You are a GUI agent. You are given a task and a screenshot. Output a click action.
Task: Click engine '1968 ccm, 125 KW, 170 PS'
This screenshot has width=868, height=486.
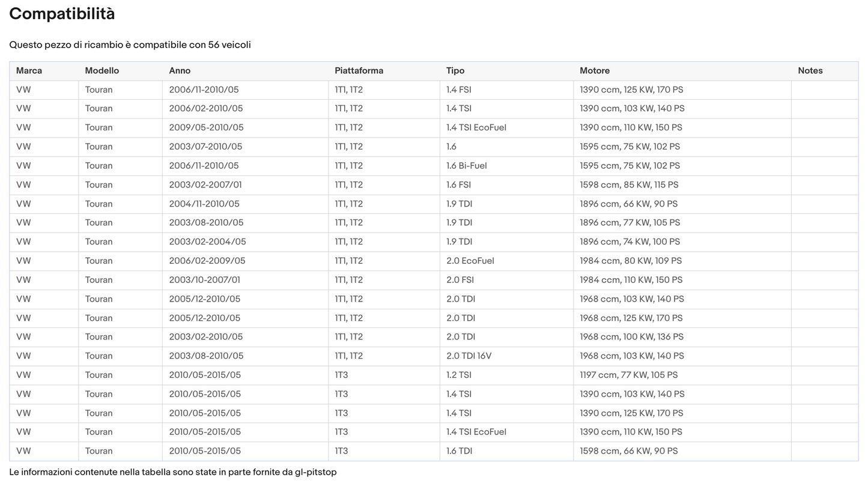631,318
